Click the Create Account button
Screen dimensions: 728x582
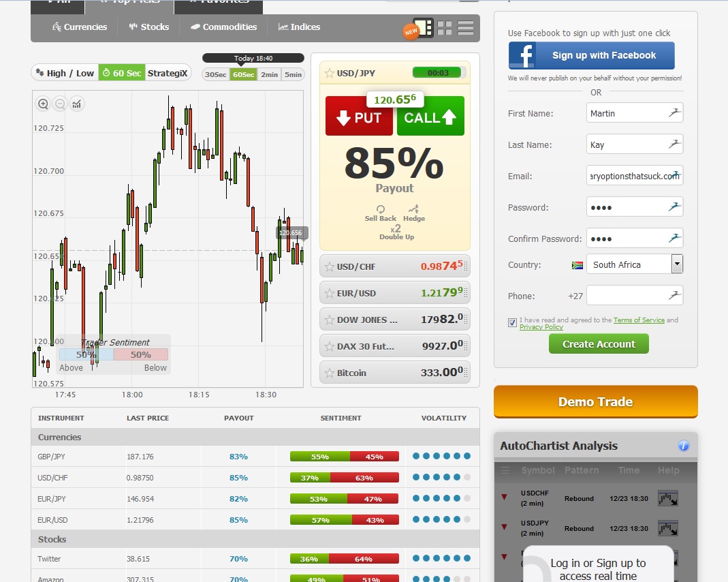coord(599,344)
